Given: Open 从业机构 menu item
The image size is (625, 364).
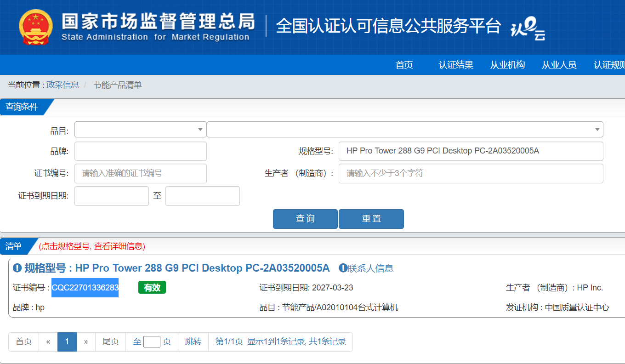Looking at the screenshot, I should point(507,65).
